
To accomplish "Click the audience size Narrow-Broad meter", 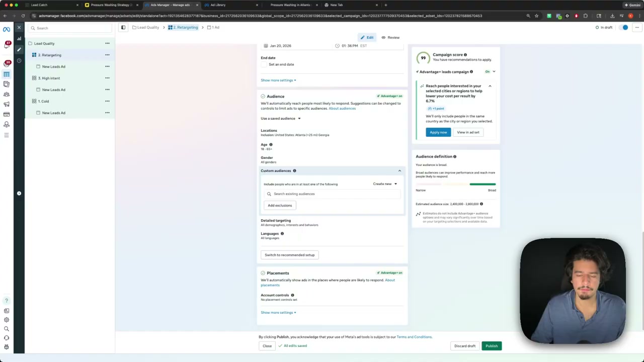I will point(456,184).
